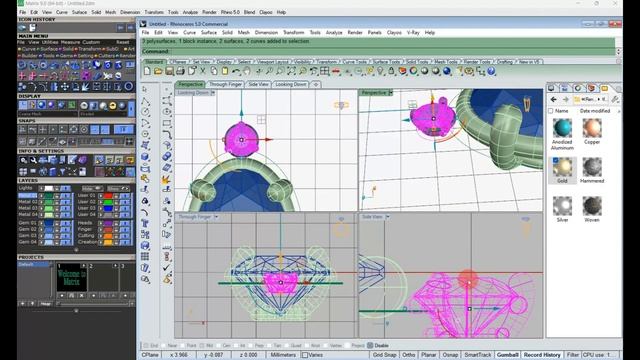This screenshot has height=360, width=640.
Task: Open the Shaded display mode dropdown
Action: [103, 114]
